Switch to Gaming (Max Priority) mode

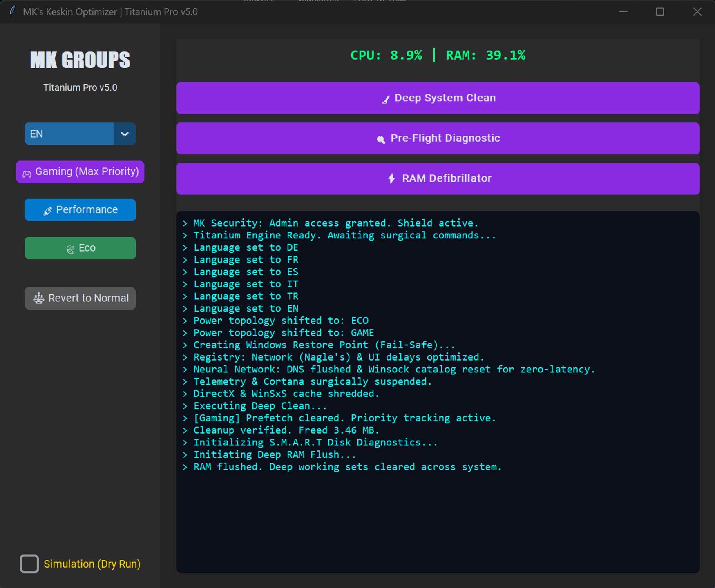[x=80, y=171]
